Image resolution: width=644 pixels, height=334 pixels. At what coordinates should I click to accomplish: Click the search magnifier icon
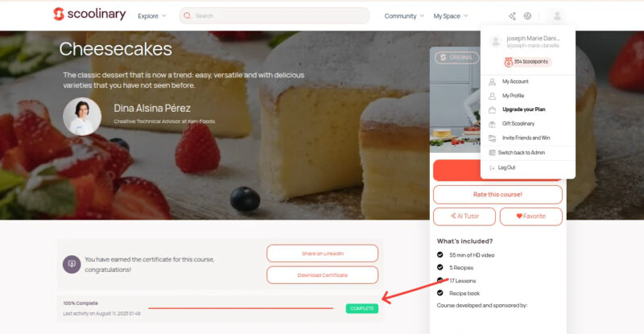point(188,15)
